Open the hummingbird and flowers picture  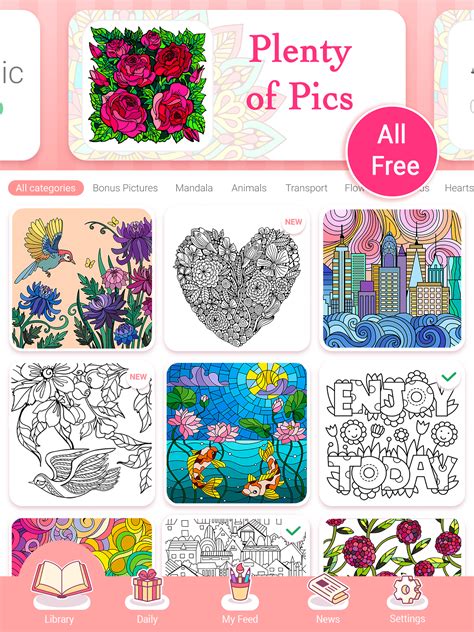point(82,278)
